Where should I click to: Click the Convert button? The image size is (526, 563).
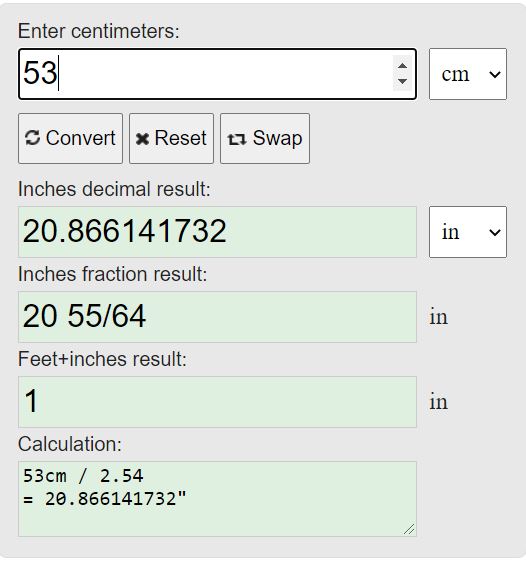[x=70, y=139]
